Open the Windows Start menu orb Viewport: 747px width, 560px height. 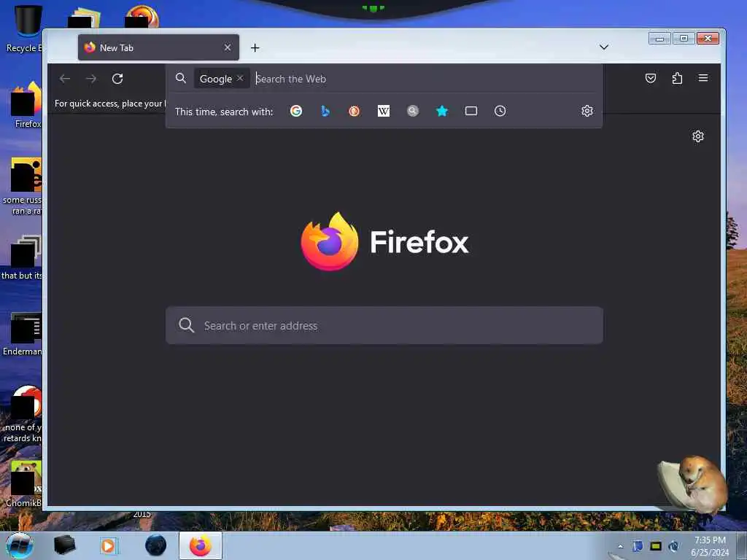(20, 545)
